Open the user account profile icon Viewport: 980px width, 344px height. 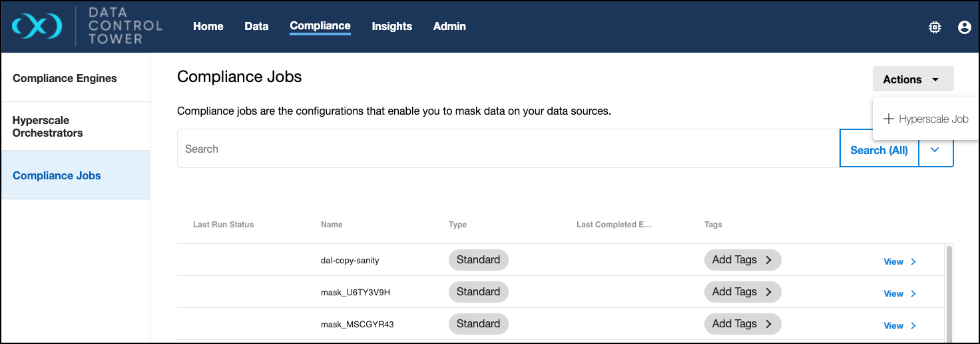[964, 27]
